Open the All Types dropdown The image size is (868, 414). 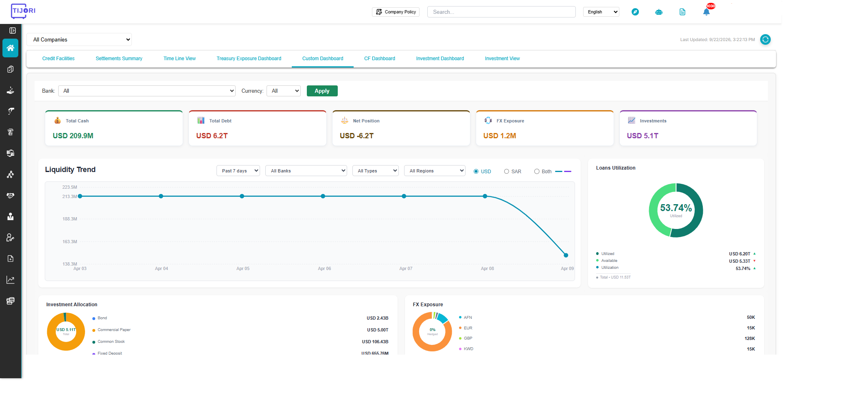(376, 171)
